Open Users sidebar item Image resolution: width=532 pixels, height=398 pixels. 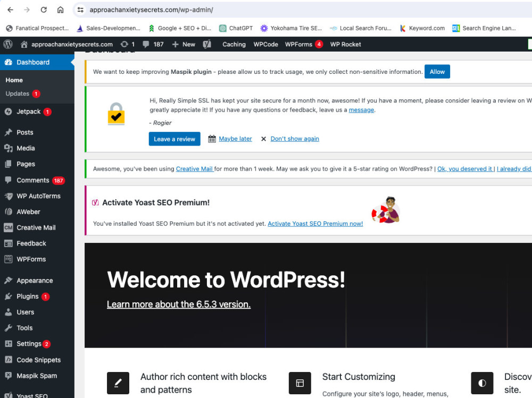tap(37, 312)
